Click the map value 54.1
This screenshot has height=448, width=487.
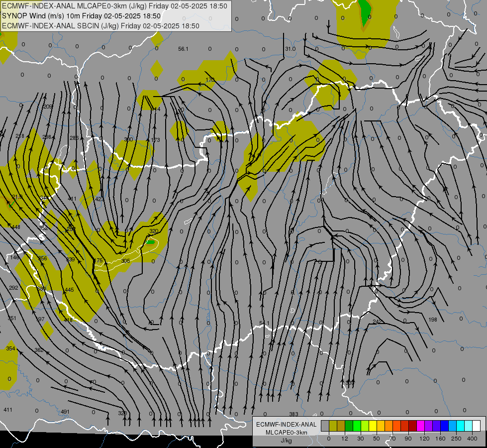(x=264, y=324)
